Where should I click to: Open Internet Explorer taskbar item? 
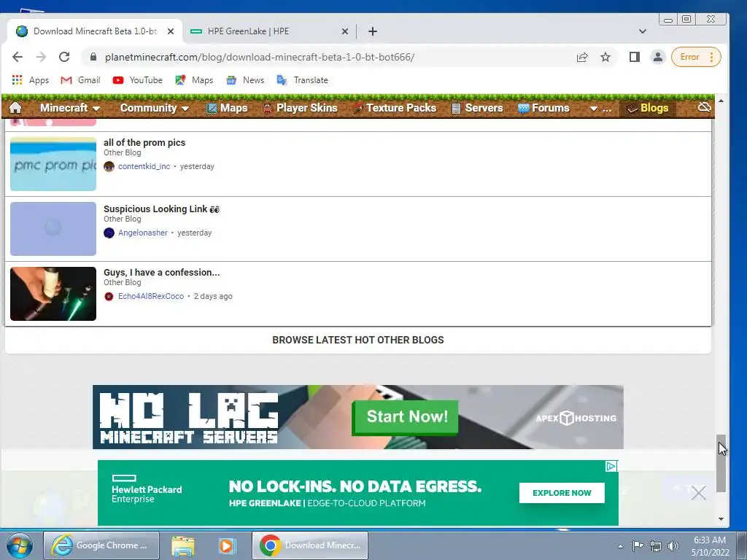pos(101,545)
